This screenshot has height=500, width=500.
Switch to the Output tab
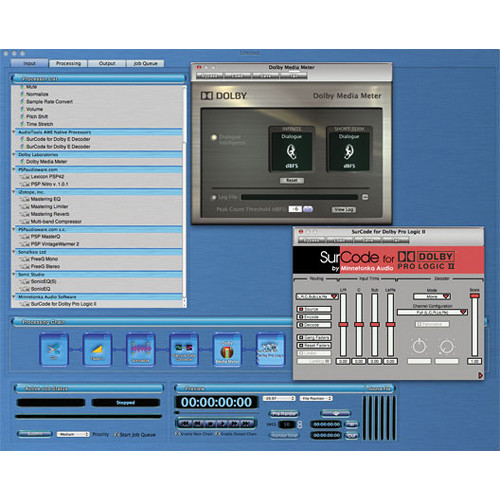click(107, 63)
